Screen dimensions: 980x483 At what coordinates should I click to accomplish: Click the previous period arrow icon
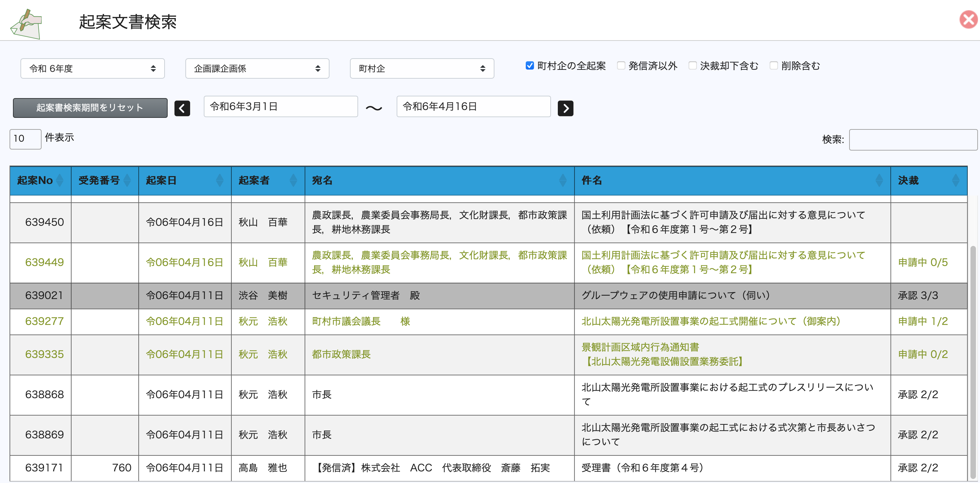pos(182,108)
